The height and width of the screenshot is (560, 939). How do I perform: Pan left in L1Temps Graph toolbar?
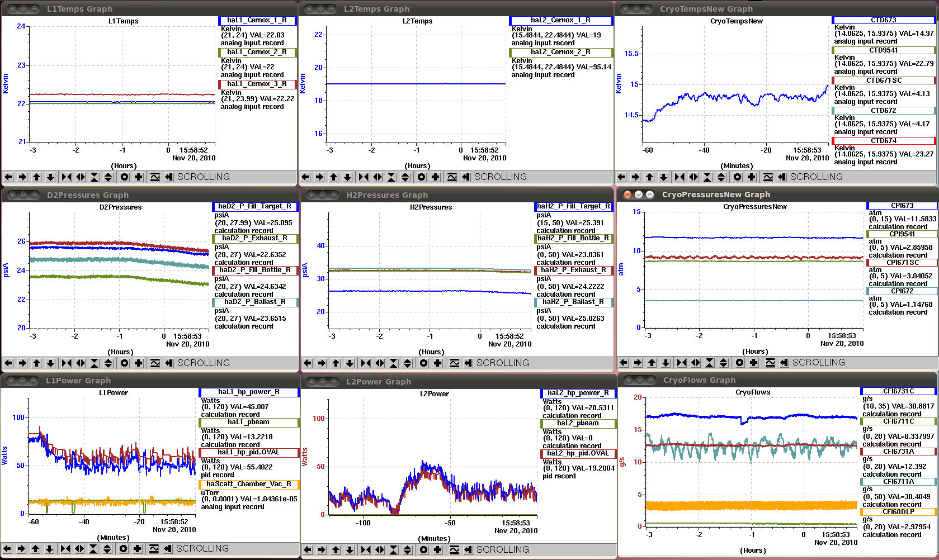(8, 177)
